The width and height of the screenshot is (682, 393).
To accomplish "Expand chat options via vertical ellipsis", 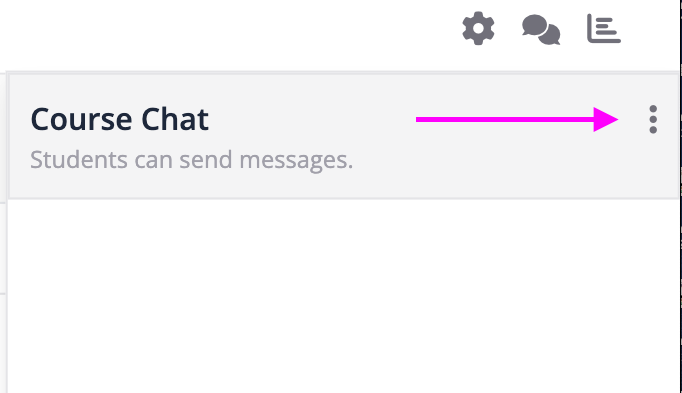I will 653,119.
